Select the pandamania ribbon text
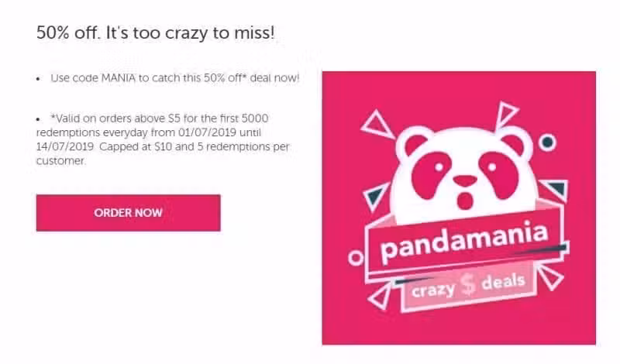The image size is (620, 364). 463,242
